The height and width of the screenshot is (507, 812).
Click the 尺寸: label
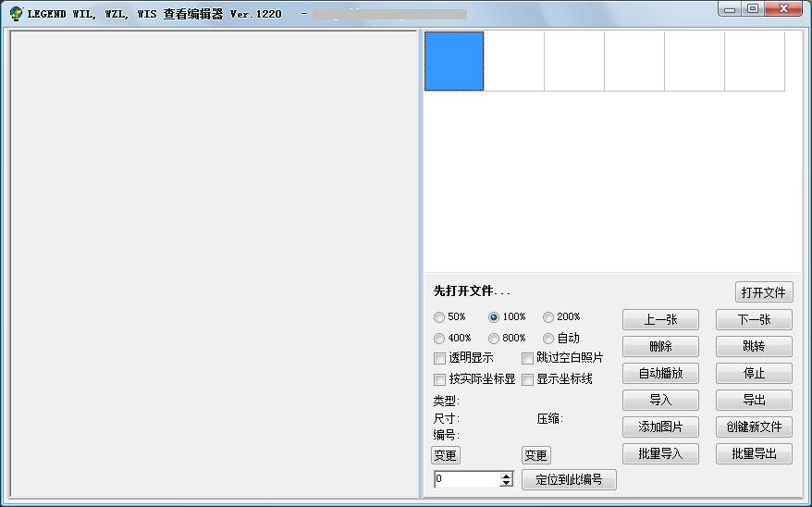447,418
